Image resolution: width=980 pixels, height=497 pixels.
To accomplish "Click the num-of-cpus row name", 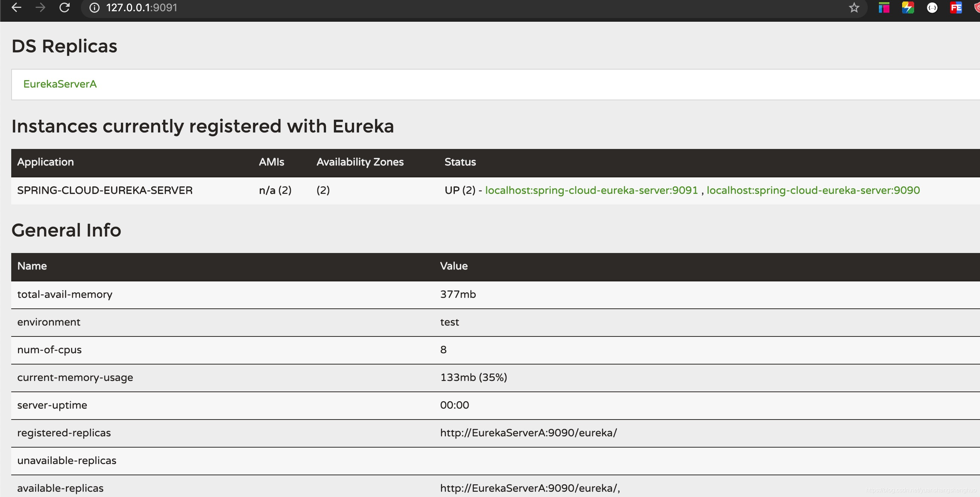I will (49, 350).
